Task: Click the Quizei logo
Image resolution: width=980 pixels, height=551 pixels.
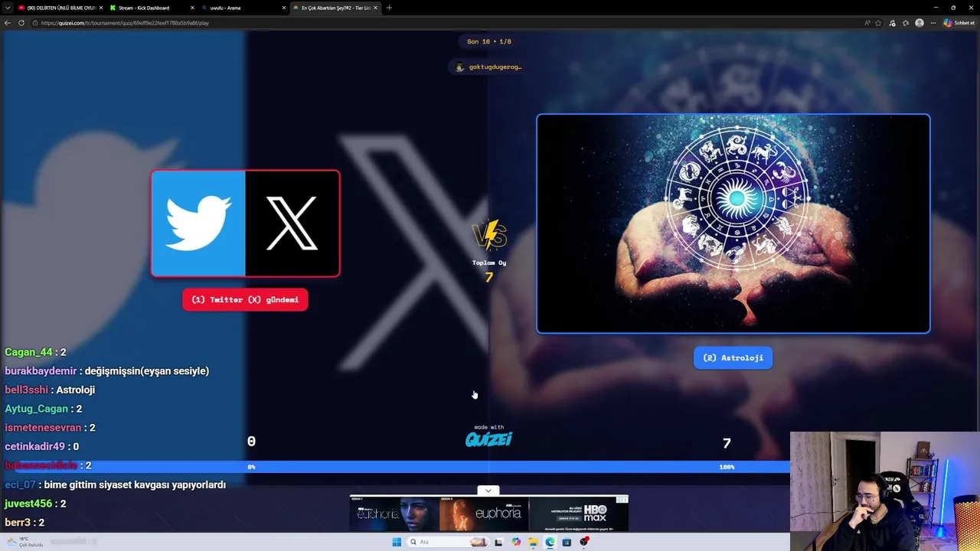Action: (488, 439)
